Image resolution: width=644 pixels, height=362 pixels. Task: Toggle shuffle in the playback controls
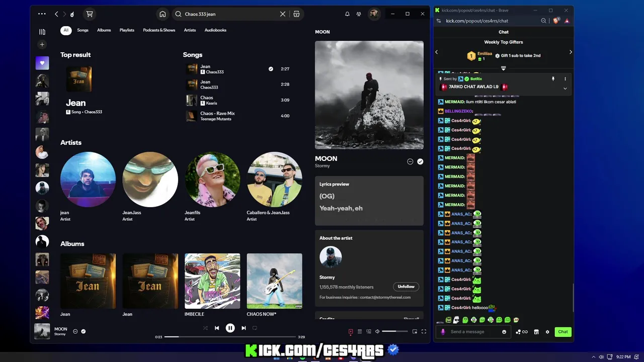tap(205, 328)
